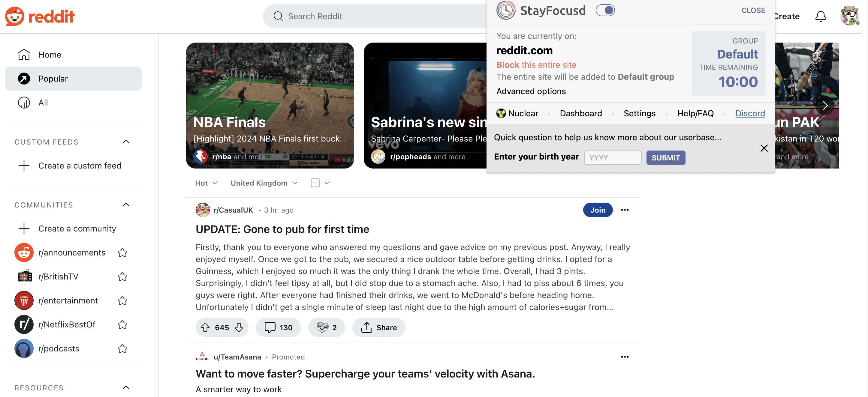The height and width of the screenshot is (397, 868).
Task: Upvote the CasualUK pub post
Action: (x=205, y=327)
